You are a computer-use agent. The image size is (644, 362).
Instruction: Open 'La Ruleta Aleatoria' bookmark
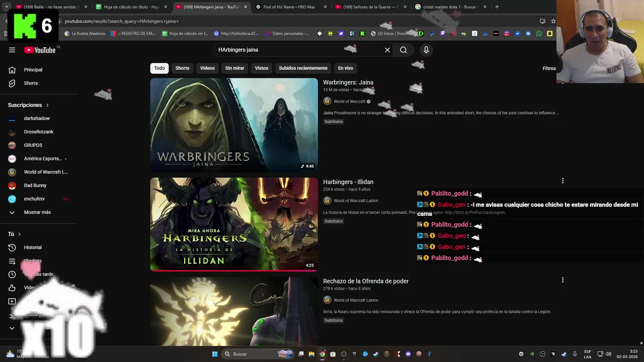(85, 34)
